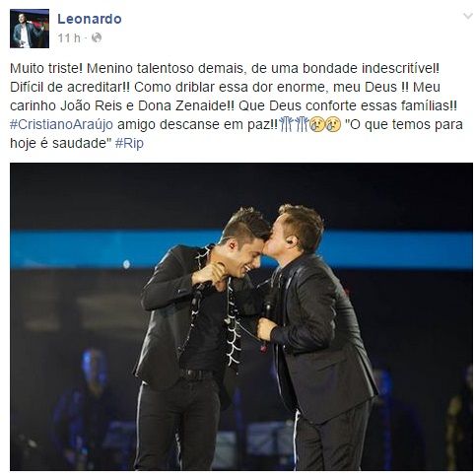Click "amigo descanse em paz!!" text
Screen dimensions: 476x476
(x=197, y=125)
